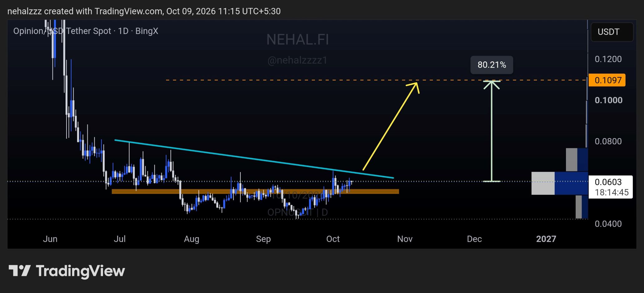Click the 0.1200 price axis value
Screen dimensions: 644x293
pyautogui.click(x=608, y=59)
